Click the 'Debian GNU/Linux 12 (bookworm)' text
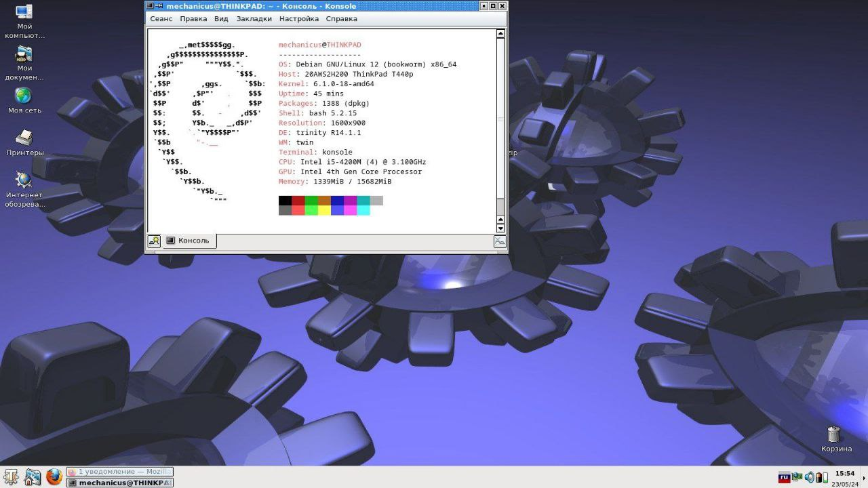 coord(361,64)
